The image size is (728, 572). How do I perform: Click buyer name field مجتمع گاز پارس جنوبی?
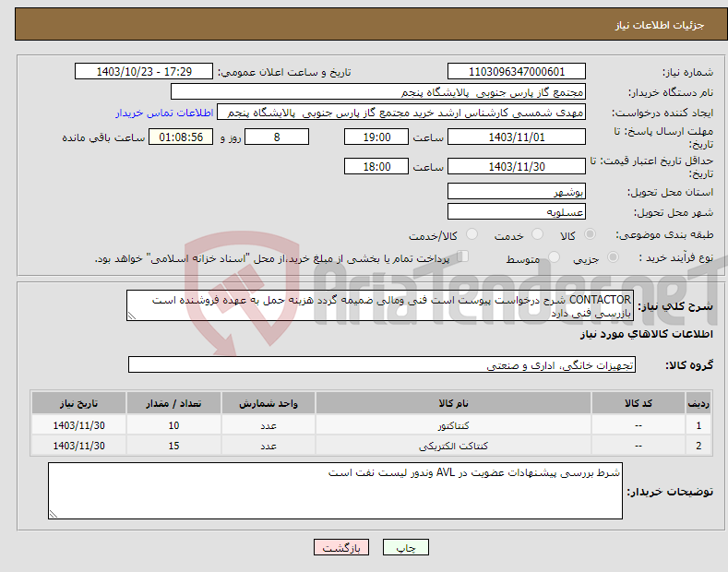378,92
